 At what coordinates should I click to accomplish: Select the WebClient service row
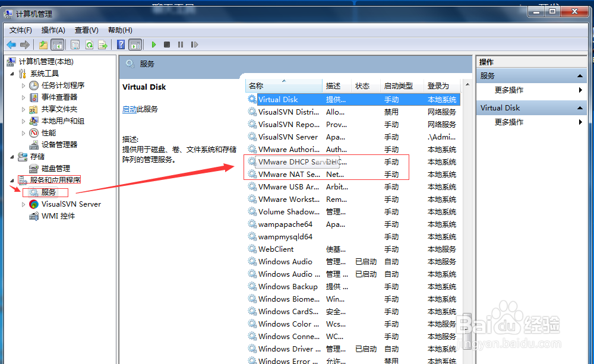click(353, 249)
